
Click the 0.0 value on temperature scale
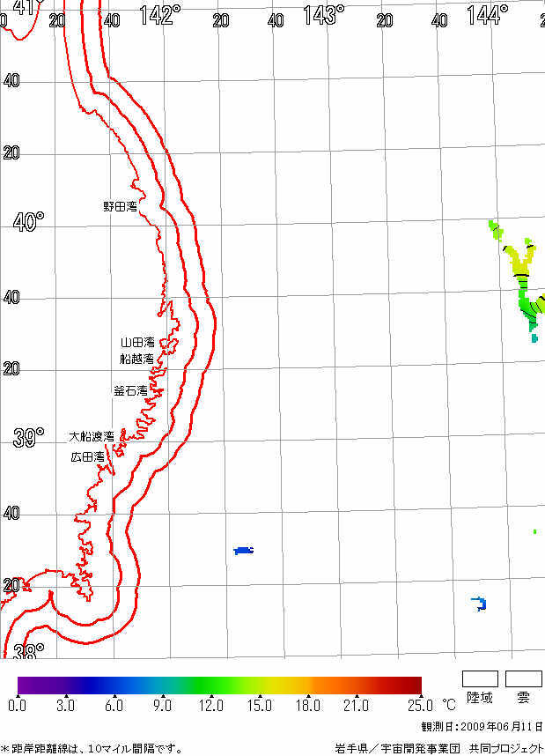coord(17,706)
